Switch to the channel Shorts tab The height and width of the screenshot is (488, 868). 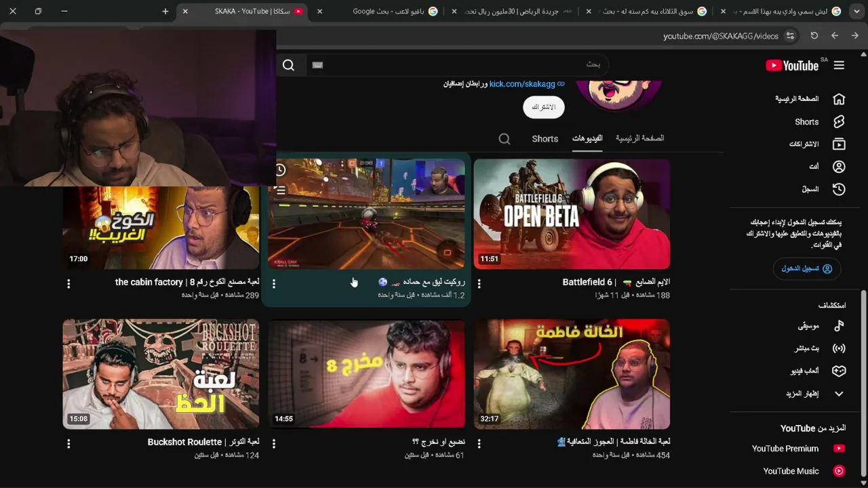tap(545, 139)
